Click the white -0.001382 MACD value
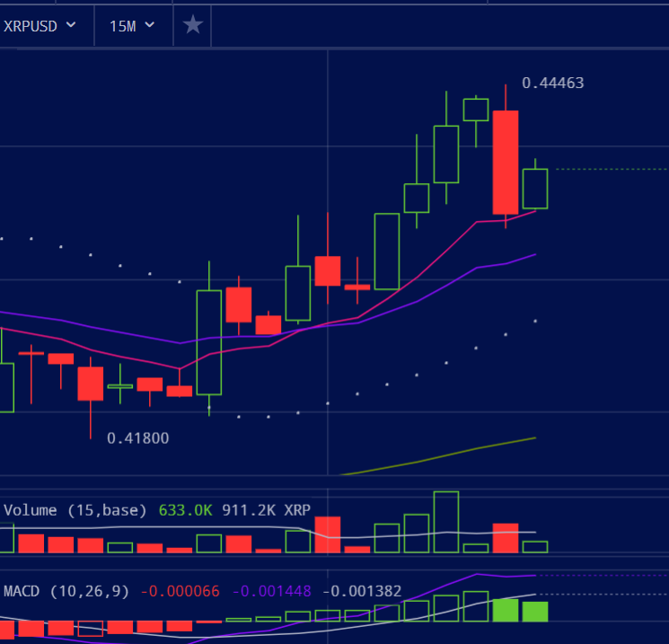This screenshot has height=644, width=669. 362,592
